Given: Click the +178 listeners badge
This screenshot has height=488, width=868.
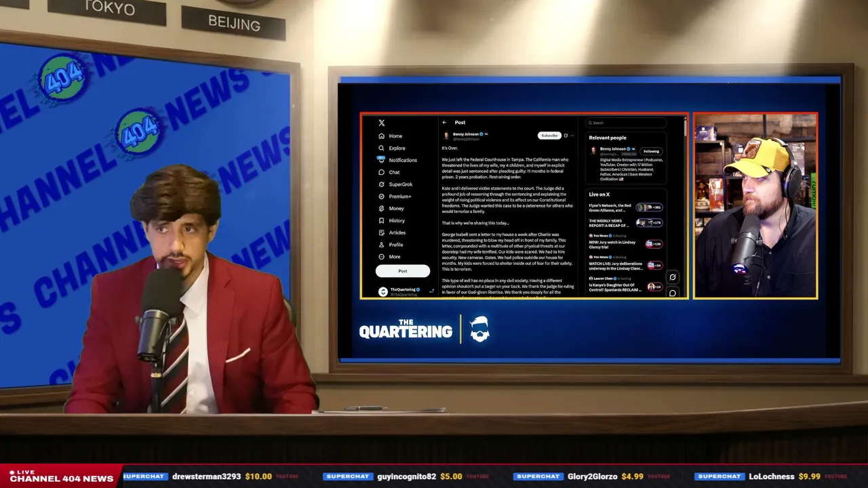Looking at the screenshot, I should coord(649,222).
